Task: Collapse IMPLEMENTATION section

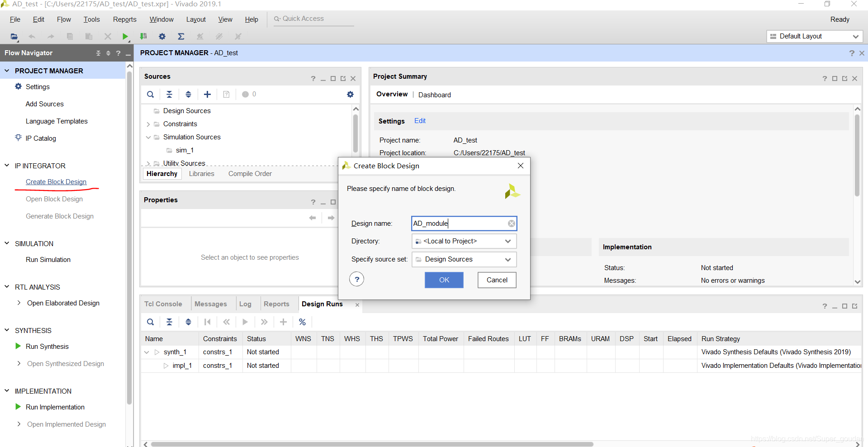Action: (x=7, y=391)
